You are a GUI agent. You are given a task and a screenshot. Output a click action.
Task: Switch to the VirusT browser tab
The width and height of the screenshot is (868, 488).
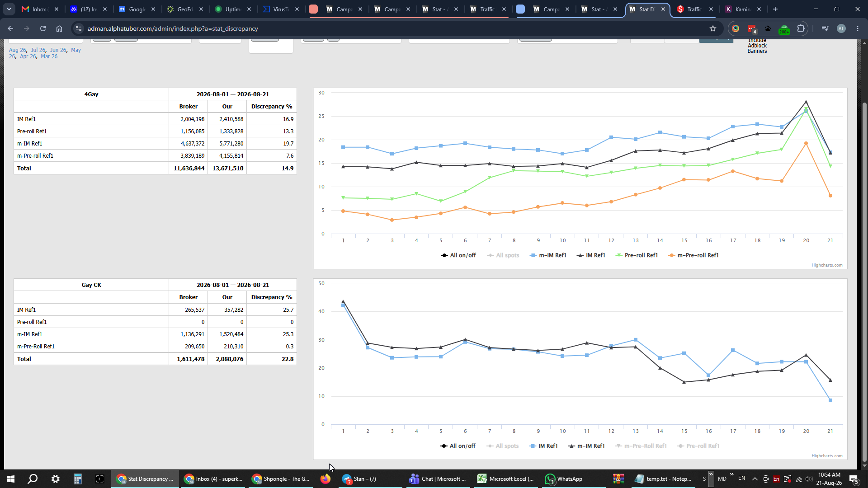click(281, 9)
